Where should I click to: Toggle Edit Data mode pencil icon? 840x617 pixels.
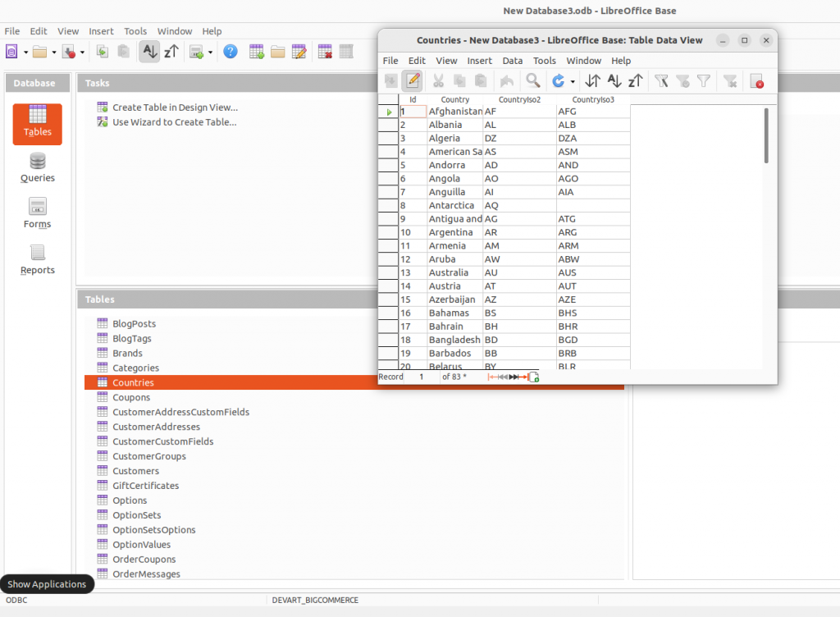coord(413,81)
